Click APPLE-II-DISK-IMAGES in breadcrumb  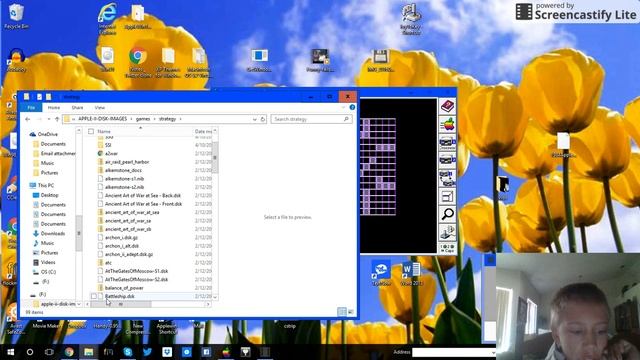(102, 119)
